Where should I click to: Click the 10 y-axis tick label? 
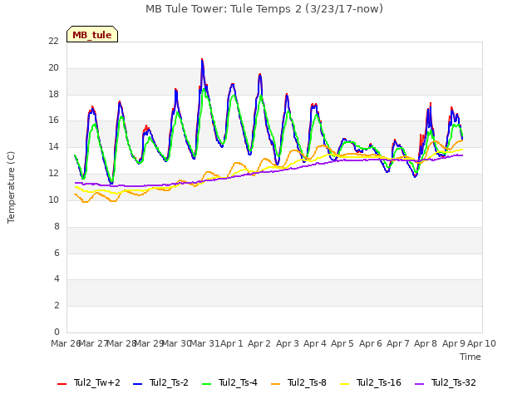point(53,199)
